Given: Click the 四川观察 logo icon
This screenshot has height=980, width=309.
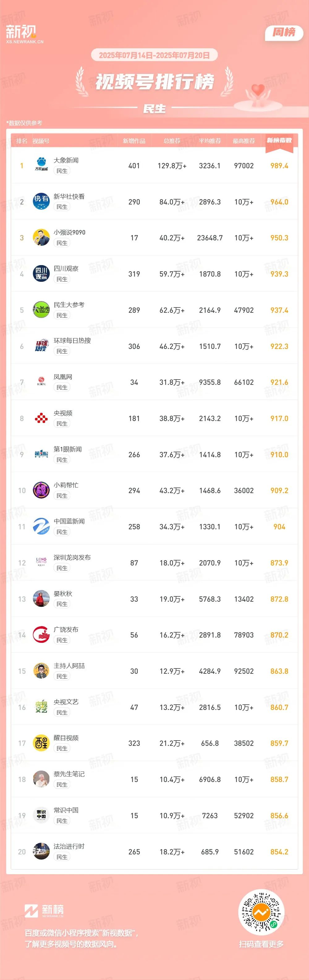Looking at the screenshot, I should coord(41,274).
